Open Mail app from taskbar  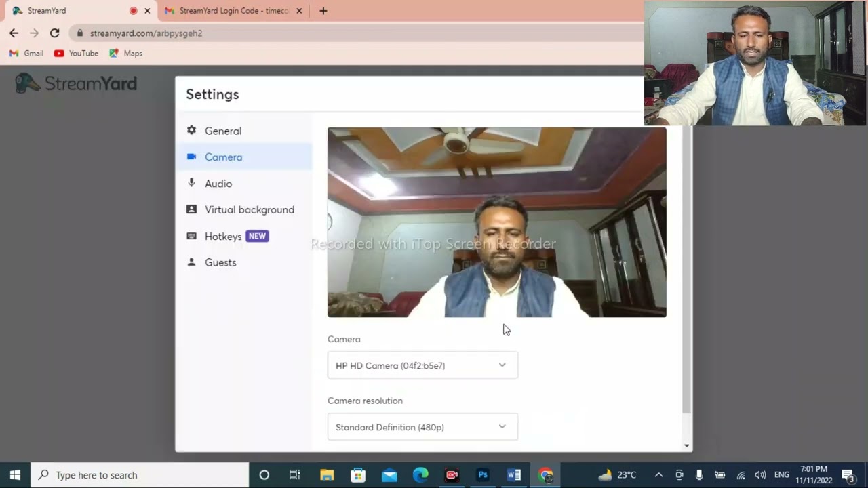tap(389, 475)
